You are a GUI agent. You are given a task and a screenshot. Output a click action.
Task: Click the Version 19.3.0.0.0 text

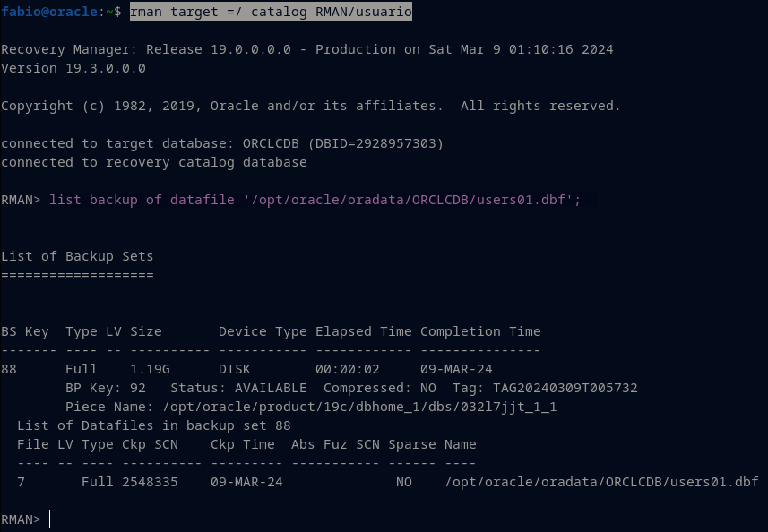pyautogui.click(x=73, y=68)
